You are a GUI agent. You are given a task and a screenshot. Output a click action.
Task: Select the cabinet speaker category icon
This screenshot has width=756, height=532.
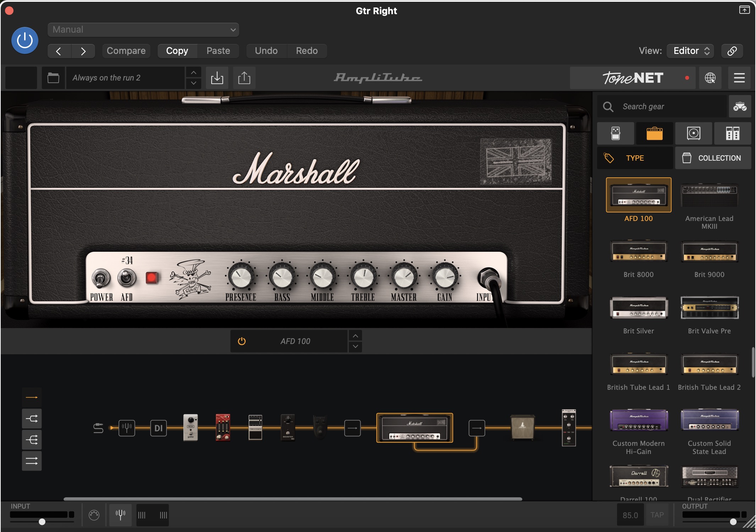tap(694, 133)
